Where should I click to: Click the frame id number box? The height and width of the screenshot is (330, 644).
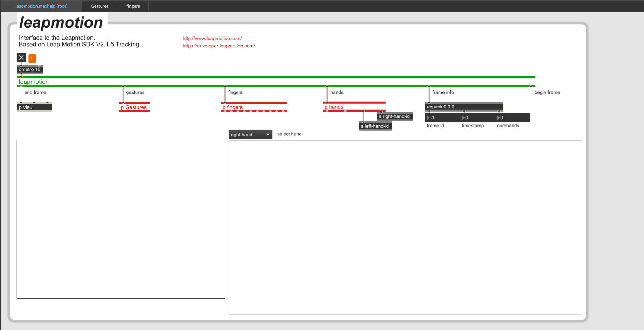pos(442,118)
